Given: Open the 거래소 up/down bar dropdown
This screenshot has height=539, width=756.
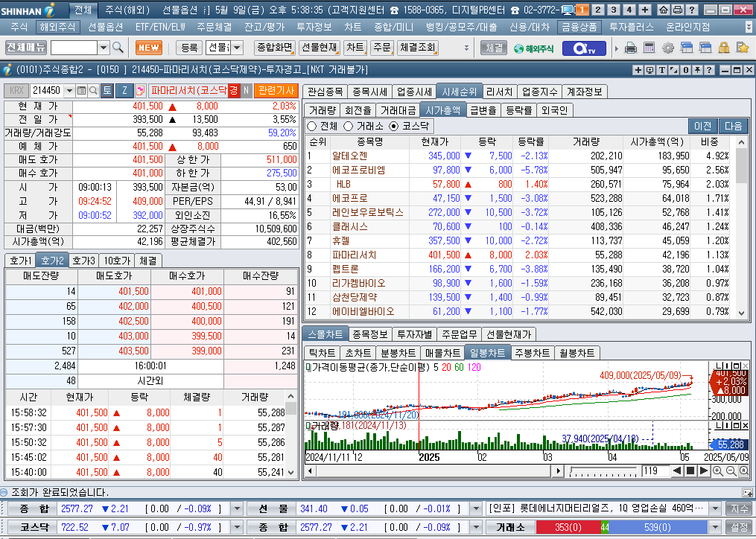Looking at the screenshot, I should [716, 527].
